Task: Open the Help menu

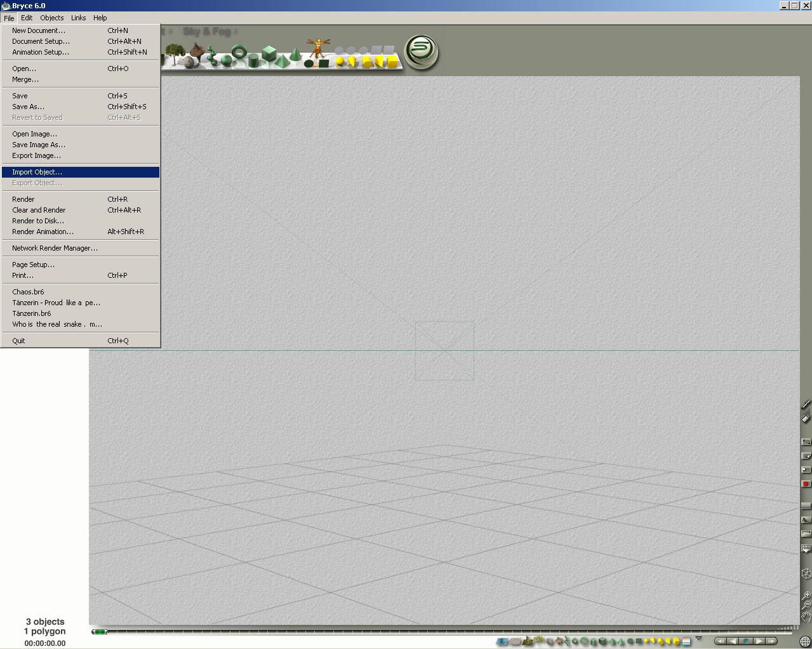Action: (100, 18)
